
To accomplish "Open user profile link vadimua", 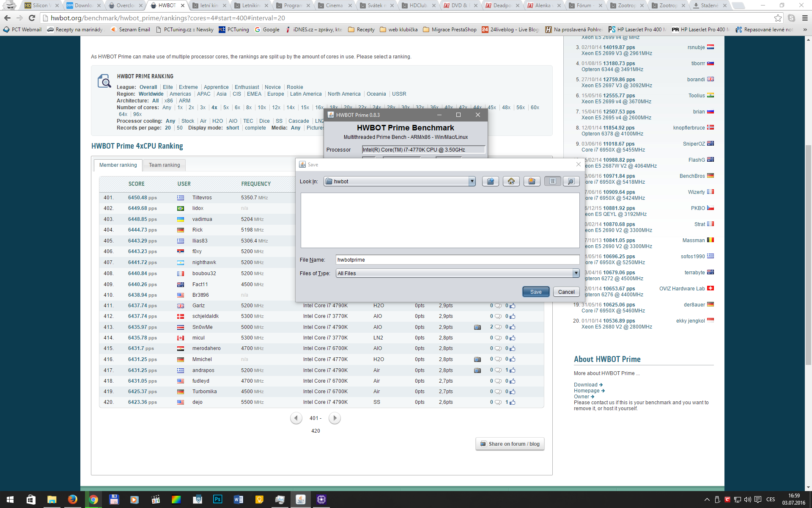I will tap(202, 219).
